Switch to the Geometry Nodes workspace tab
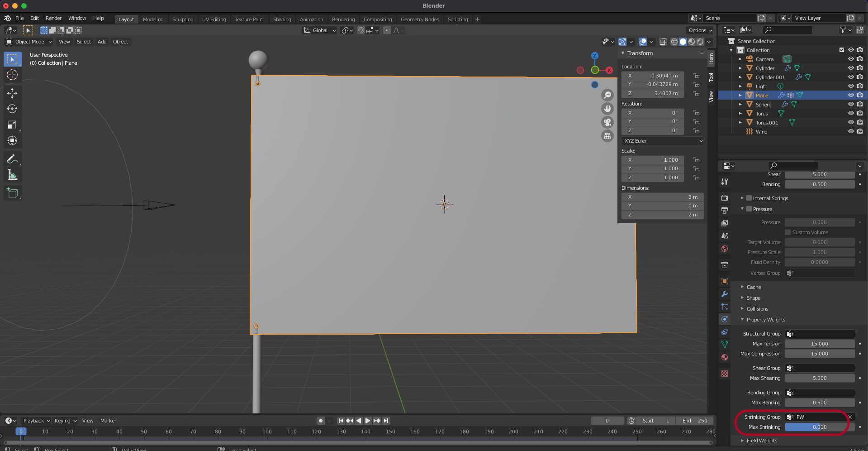The height and width of the screenshot is (451, 868). [420, 19]
